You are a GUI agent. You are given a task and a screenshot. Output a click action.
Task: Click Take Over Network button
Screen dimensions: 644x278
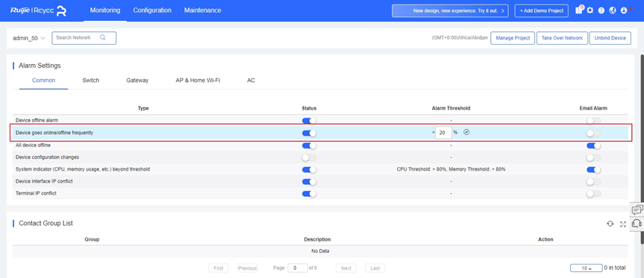[x=562, y=38]
